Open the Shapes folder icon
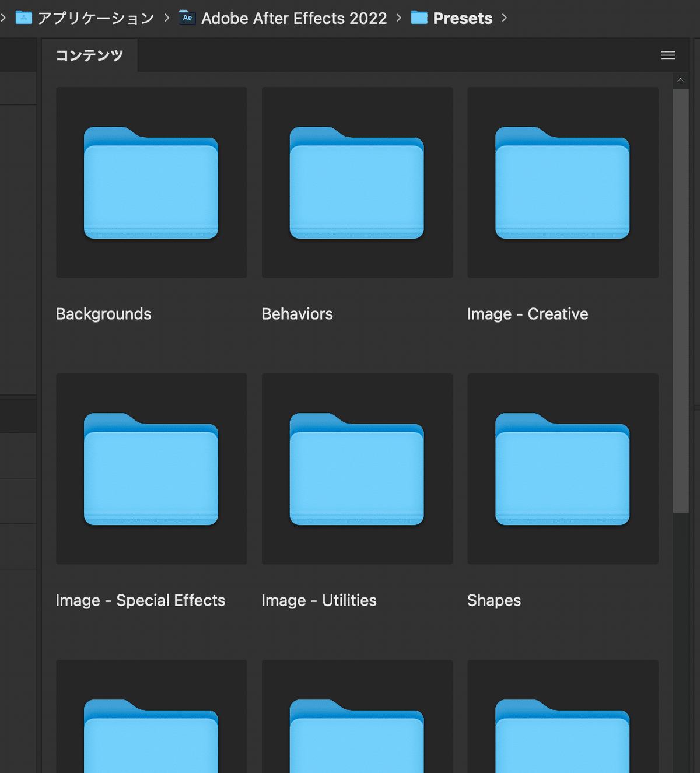This screenshot has width=700, height=773. pos(563,469)
